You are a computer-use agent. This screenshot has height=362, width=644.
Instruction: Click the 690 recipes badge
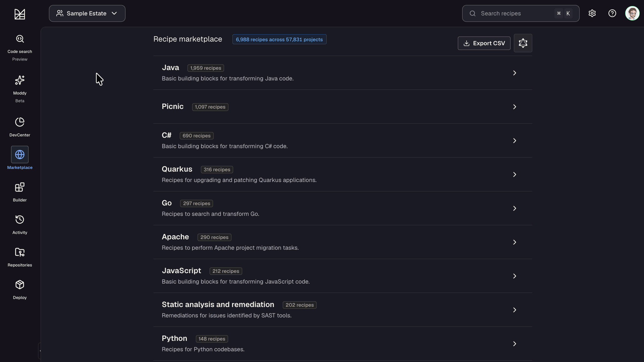coord(197,136)
